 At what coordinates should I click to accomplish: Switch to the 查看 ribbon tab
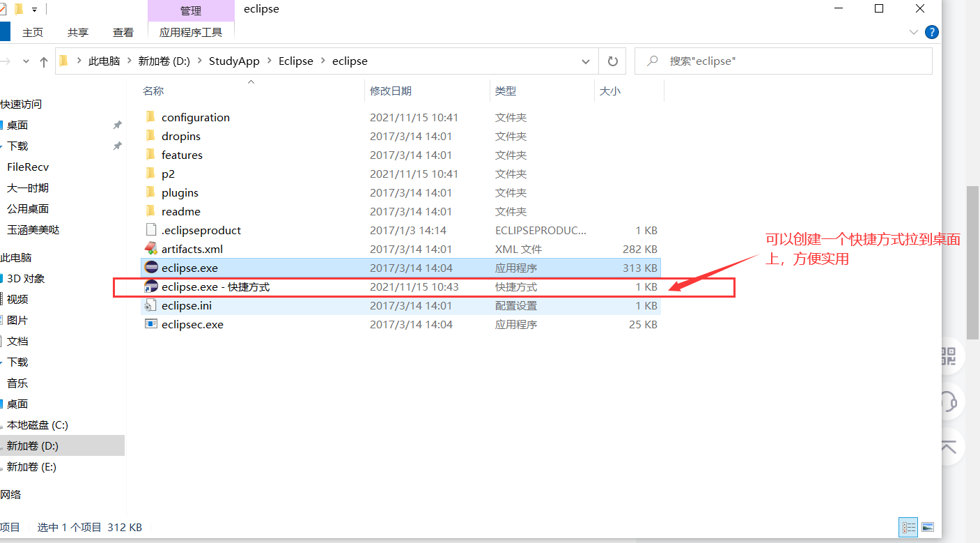(123, 31)
